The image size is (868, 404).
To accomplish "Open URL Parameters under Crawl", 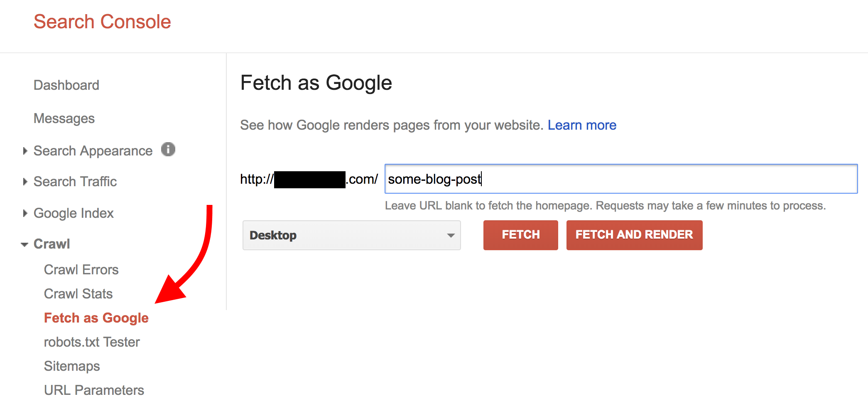I will point(94,390).
